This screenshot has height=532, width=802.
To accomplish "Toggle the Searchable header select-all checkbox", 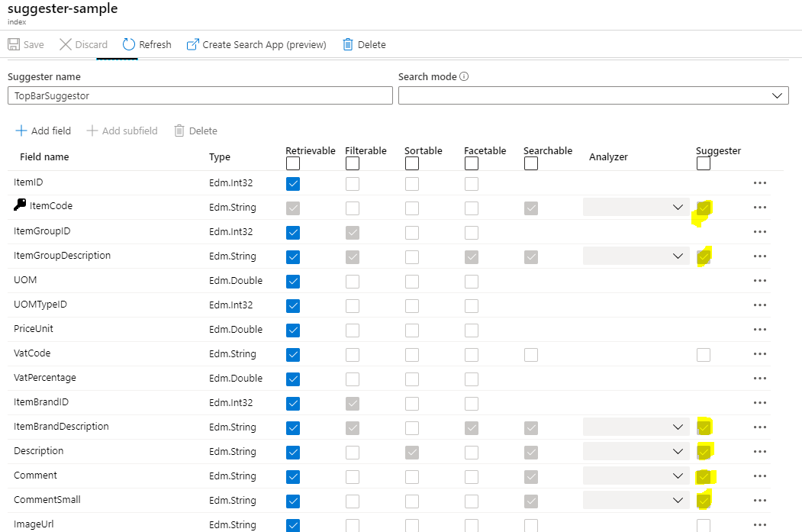I will [531, 163].
